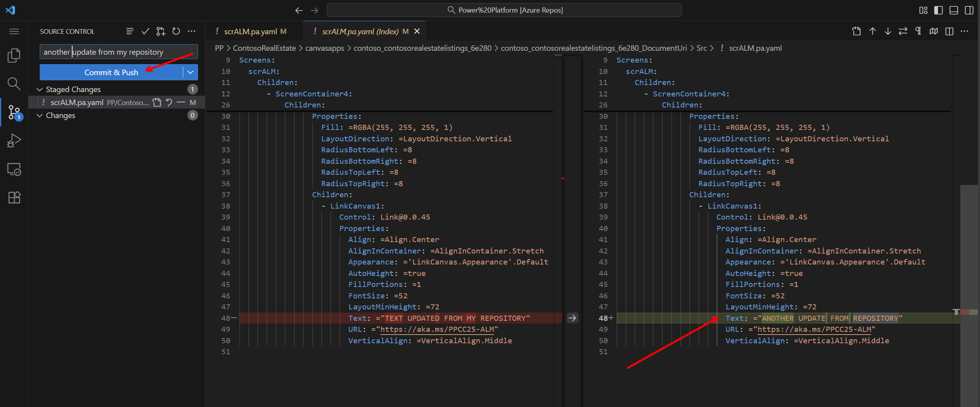
Task: Open the Source Control Graph view
Action: 130,31
